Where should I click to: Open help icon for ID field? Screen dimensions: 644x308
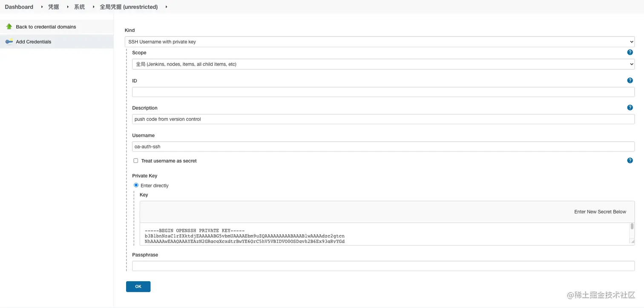coord(630,80)
